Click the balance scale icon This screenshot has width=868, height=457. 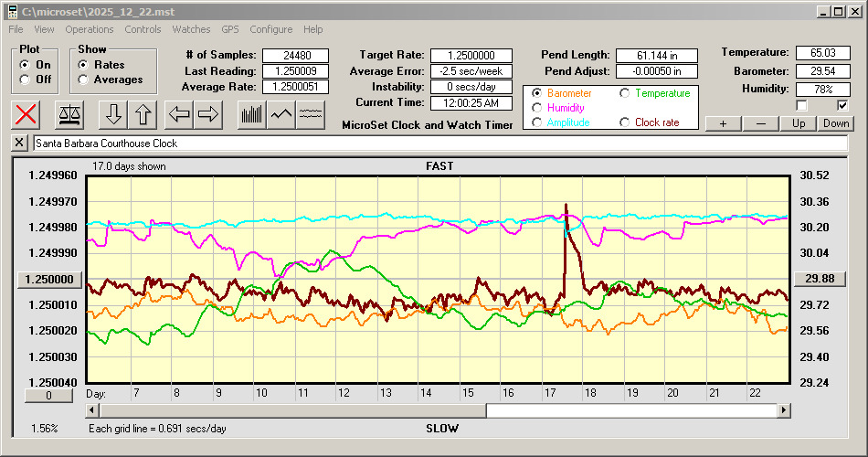(x=69, y=114)
